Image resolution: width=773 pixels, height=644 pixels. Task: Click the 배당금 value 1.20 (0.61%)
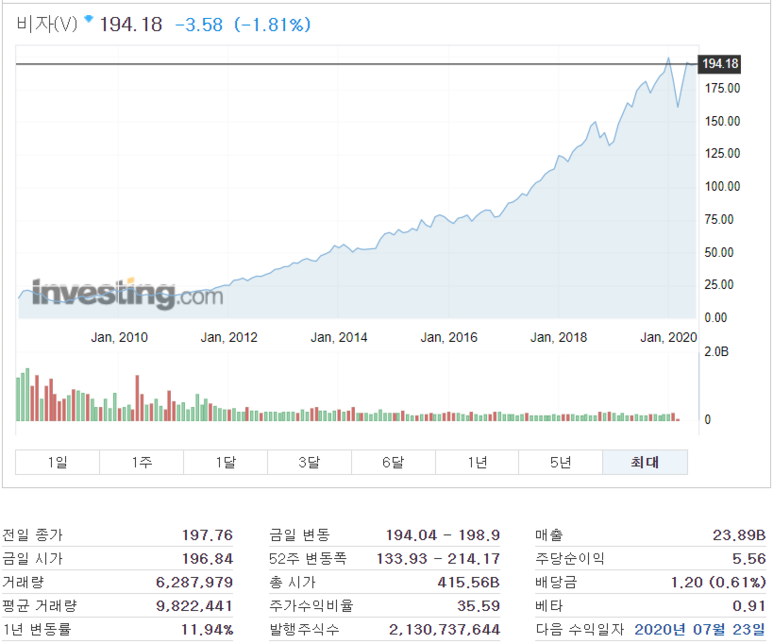tap(719, 582)
